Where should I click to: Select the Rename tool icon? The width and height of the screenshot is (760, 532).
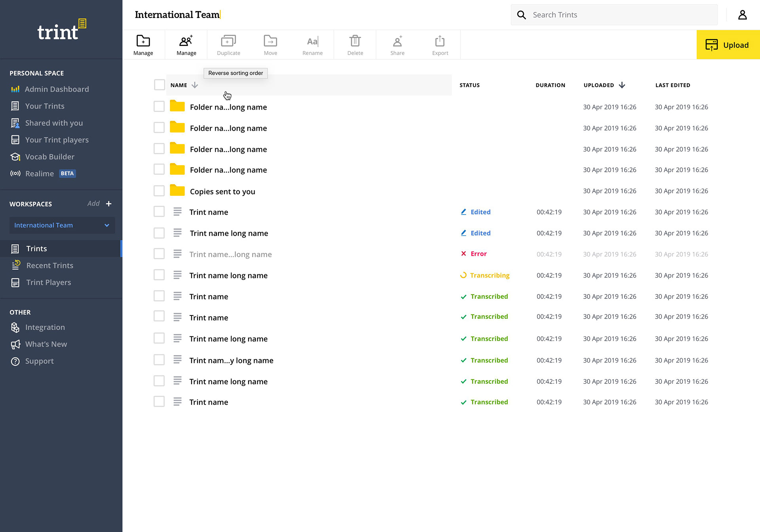pyautogui.click(x=312, y=41)
